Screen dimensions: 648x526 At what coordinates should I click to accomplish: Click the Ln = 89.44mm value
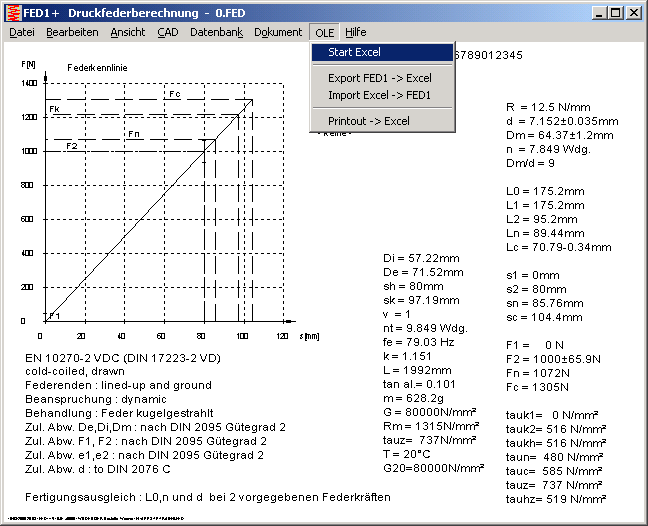coord(545,233)
